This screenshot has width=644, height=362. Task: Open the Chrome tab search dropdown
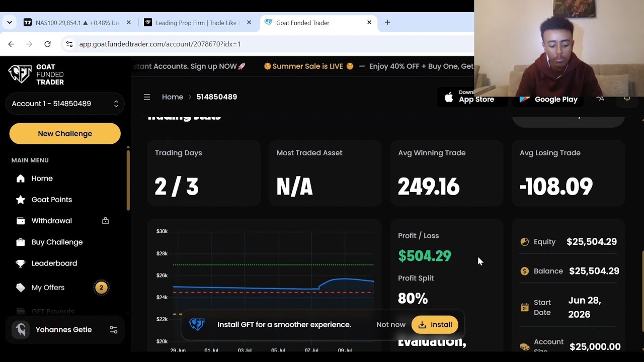10,23
